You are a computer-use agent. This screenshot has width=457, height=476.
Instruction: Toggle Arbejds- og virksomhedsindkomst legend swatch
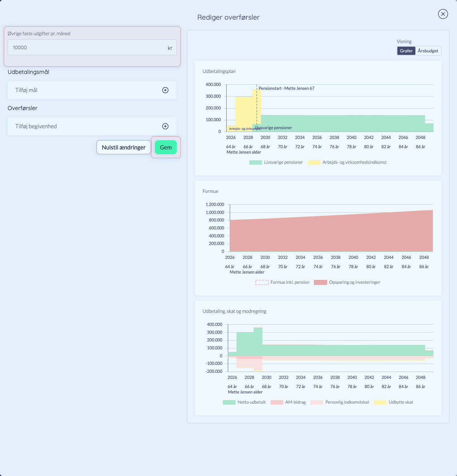[x=314, y=162]
